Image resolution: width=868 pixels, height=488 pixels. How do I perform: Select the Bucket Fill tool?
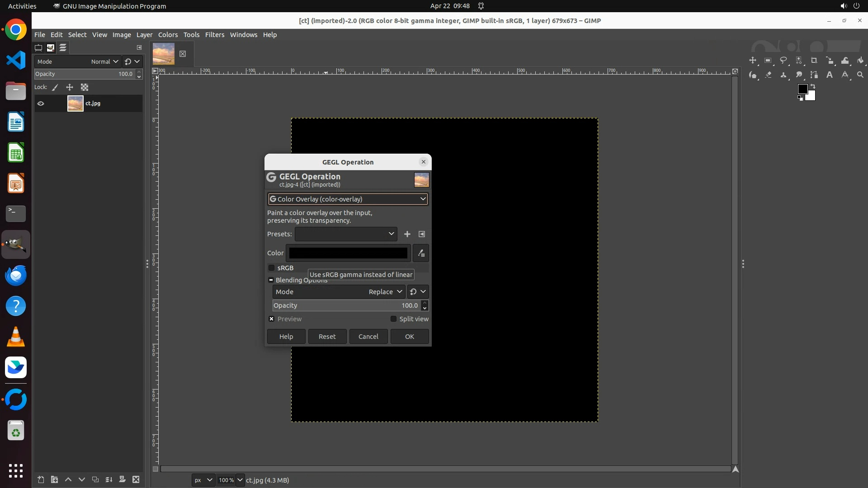click(860, 61)
